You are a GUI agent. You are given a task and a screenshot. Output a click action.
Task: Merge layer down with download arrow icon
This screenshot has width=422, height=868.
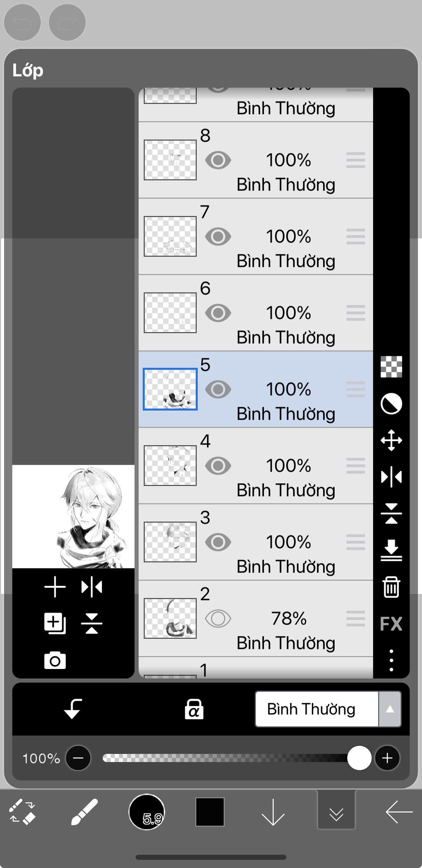[391, 550]
